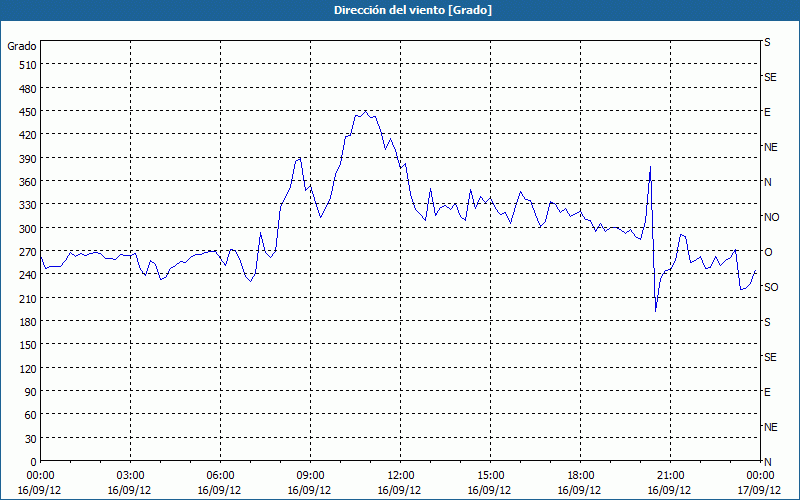Pick the 150 tick label on the left axis
Viewport: 800px width, 500px height.
tap(28, 345)
